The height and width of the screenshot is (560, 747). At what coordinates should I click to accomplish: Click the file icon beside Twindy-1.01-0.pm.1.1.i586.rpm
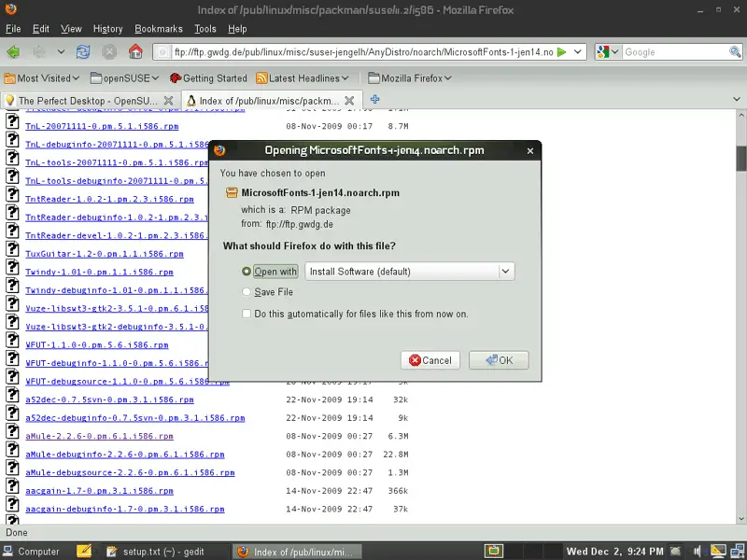12,267
